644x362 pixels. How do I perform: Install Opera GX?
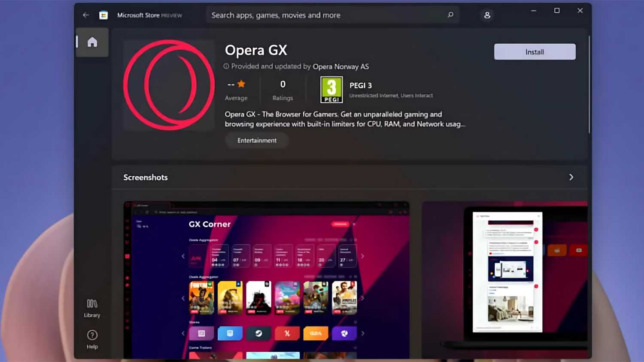click(535, 52)
